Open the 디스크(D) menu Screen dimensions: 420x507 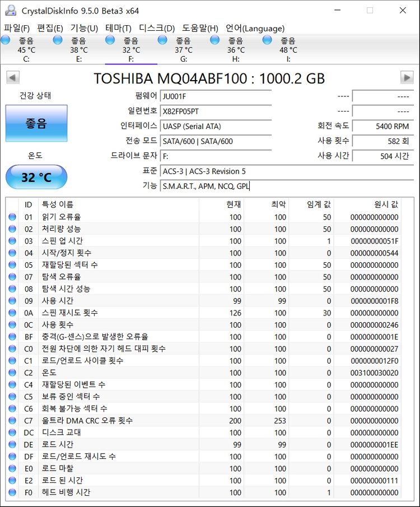tap(157, 29)
